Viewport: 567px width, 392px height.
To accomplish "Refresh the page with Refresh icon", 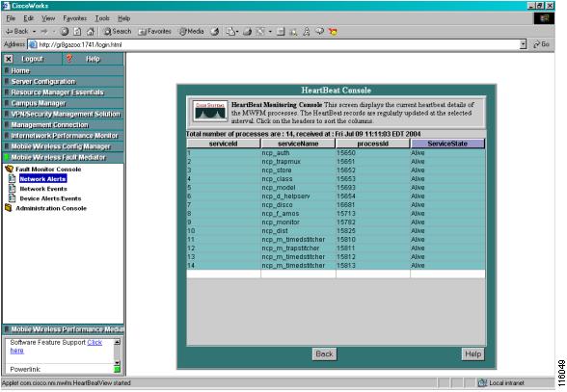I will (x=77, y=32).
